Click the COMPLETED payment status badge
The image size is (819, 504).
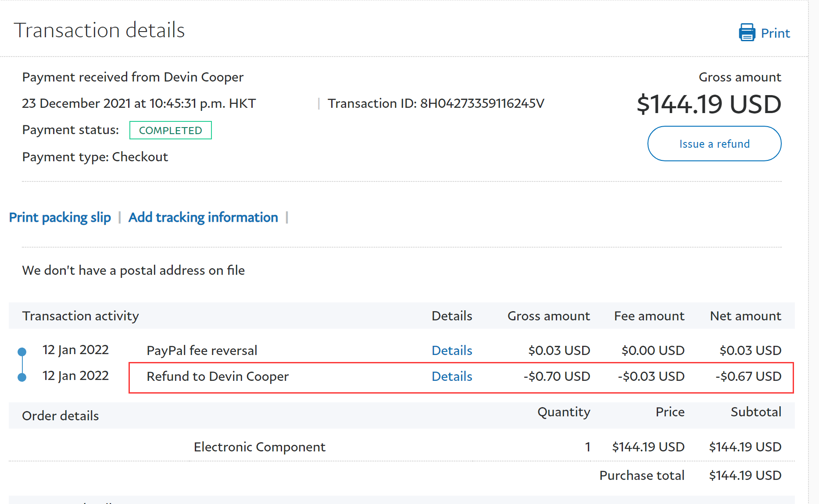(170, 131)
